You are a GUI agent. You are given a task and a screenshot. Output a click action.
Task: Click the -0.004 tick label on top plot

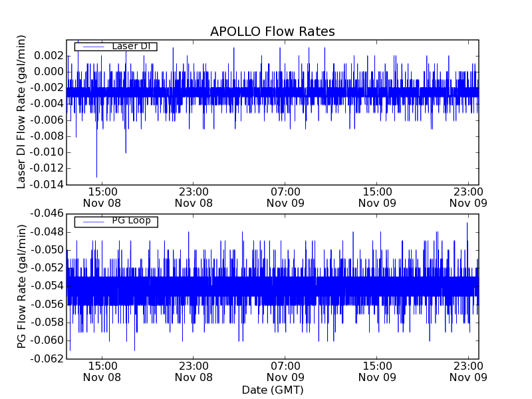point(47,104)
